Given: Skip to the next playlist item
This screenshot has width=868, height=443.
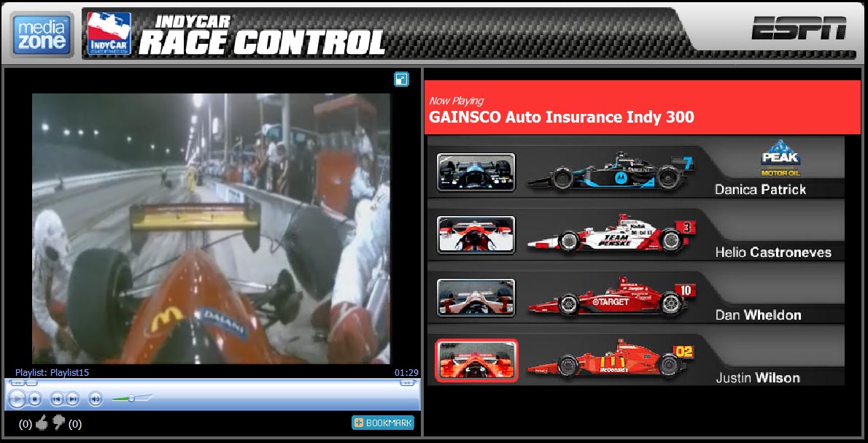Looking at the screenshot, I should point(72,398).
